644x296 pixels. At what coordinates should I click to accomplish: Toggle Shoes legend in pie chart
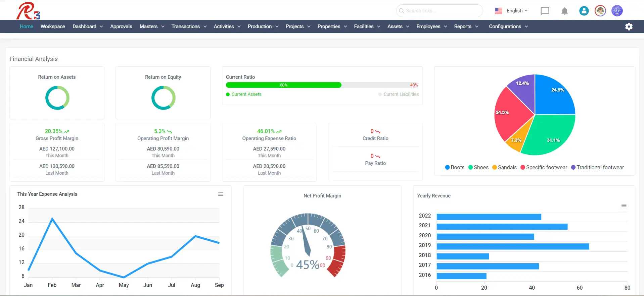coord(478,167)
